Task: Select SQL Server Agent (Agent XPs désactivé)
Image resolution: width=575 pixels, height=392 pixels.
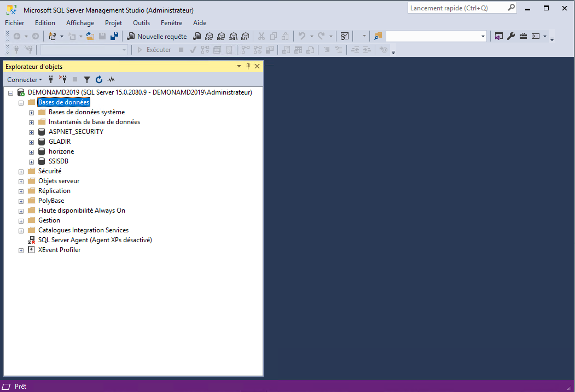Action: (95, 240)
